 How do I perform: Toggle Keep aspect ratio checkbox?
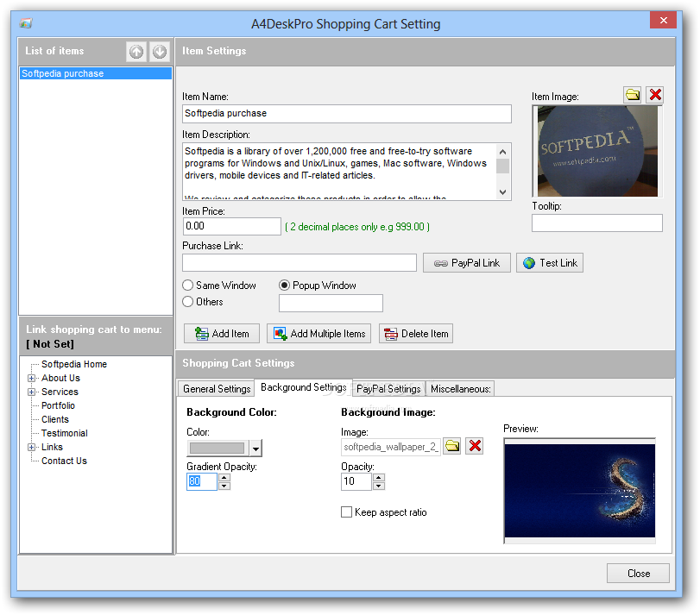(x=346, y=512)
